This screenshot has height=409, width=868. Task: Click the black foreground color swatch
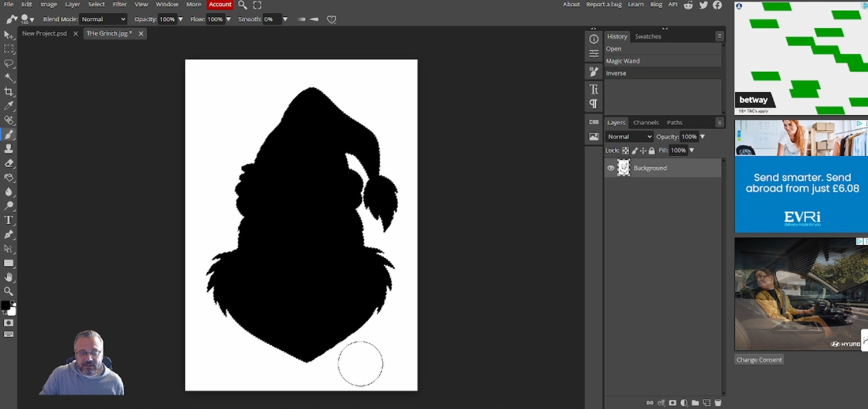point(5,305)
